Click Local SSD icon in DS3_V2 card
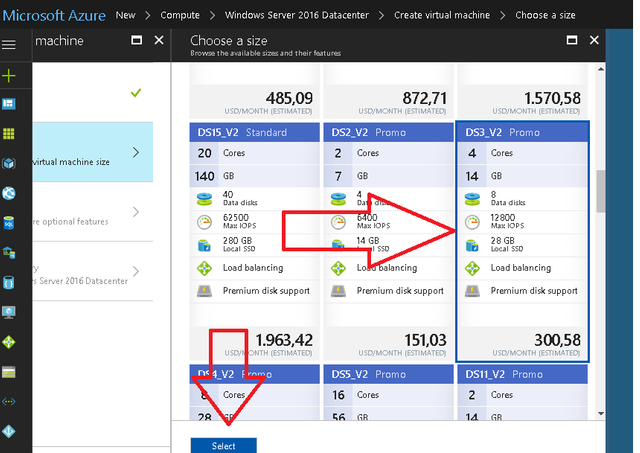This screenshot has height=453, width=640. [x=472, y=245]
